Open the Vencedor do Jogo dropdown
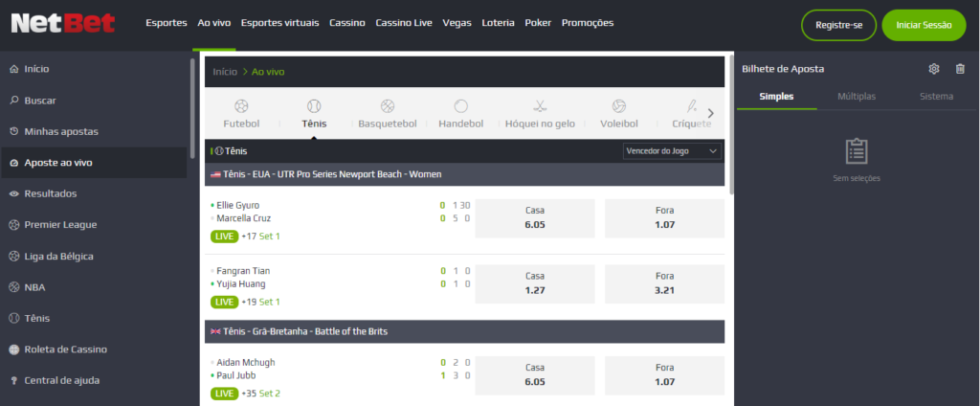980x406 pixels. 672,151
